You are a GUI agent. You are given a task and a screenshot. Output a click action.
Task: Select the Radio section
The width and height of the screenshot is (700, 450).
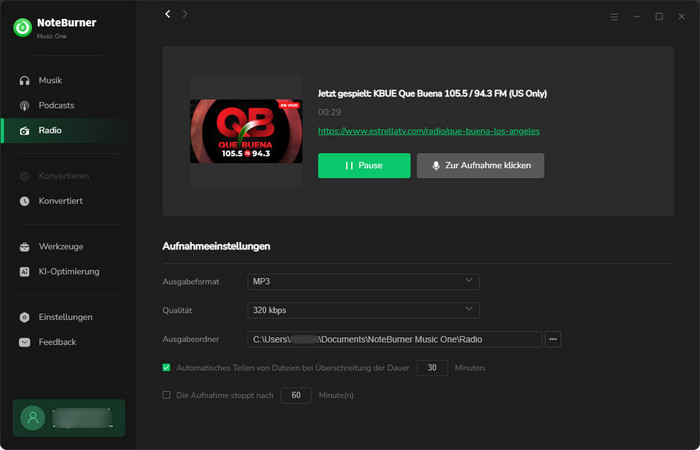point(69,131)
